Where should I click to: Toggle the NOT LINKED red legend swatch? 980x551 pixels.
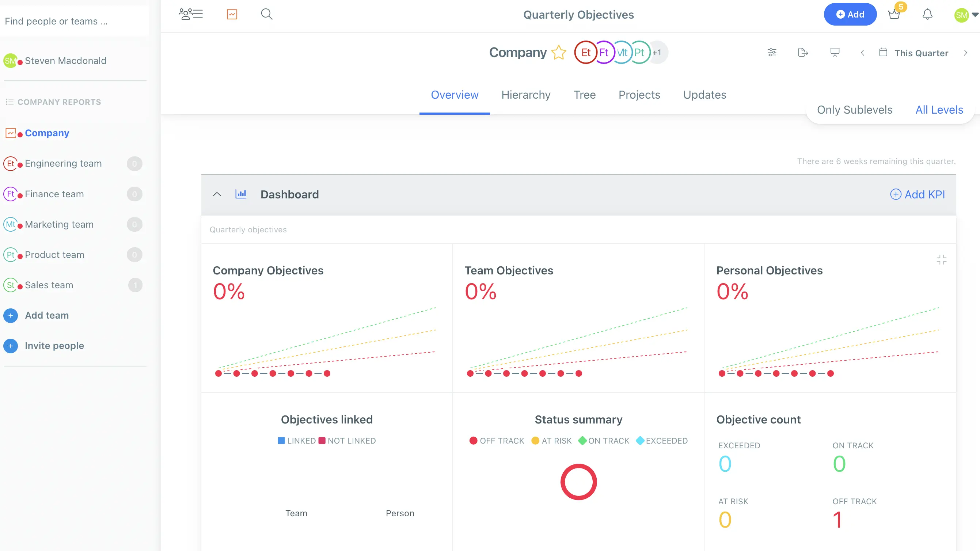coord(322,441)
